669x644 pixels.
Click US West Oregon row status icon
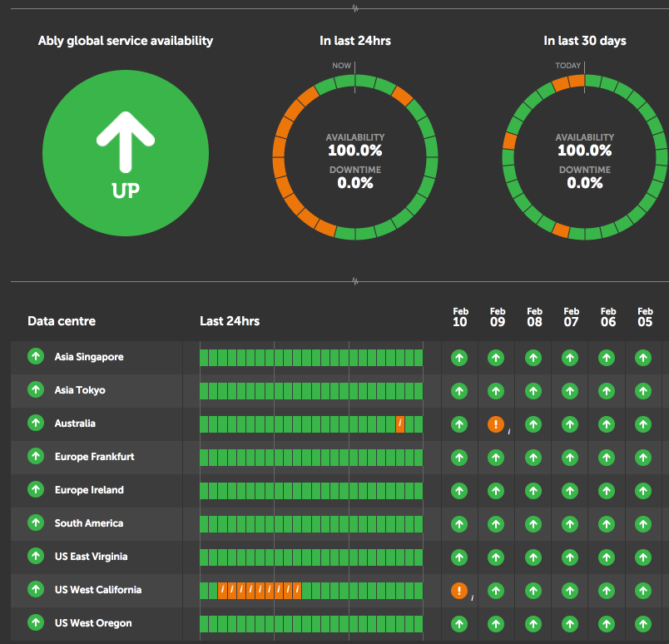coord(36,622)
